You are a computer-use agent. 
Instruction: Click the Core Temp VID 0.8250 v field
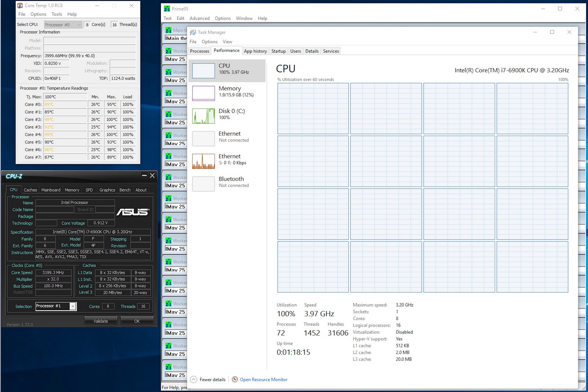56,63
